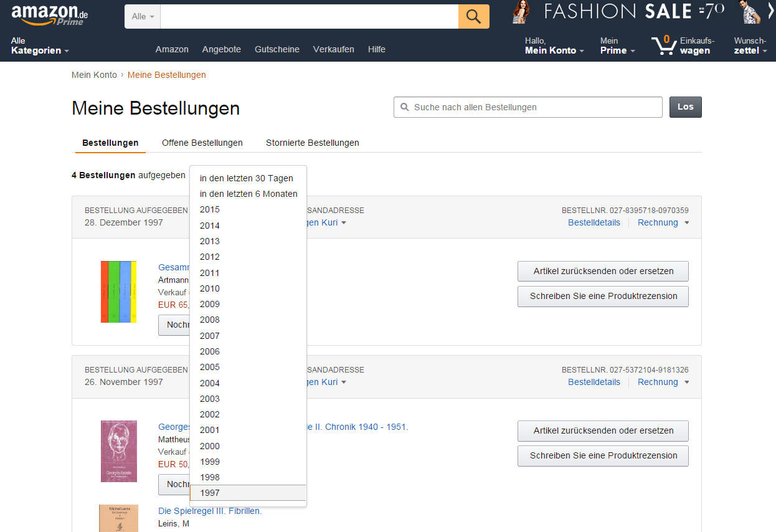This screenshot has height=532, width=776.
Task: Choose 1998 from the year list
Action: [x=248, y=477]
